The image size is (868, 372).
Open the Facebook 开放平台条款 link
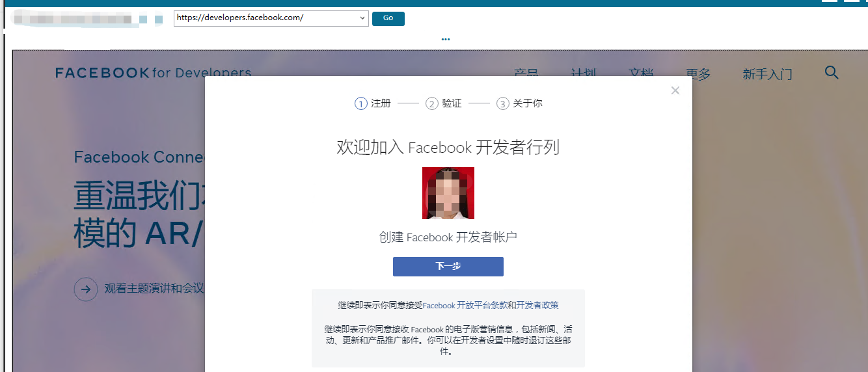click(x=465, y=305)
